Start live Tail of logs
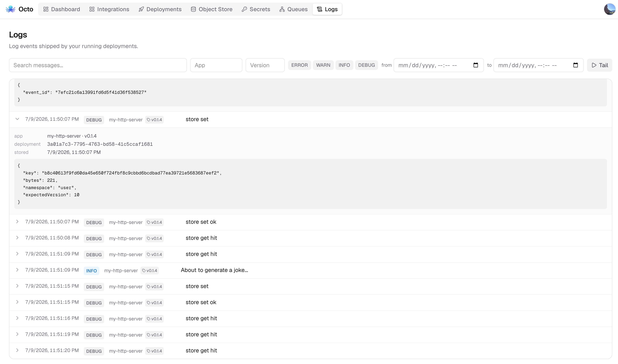The height and width of the screenshot is (364, 618). [x=599, y=65]
